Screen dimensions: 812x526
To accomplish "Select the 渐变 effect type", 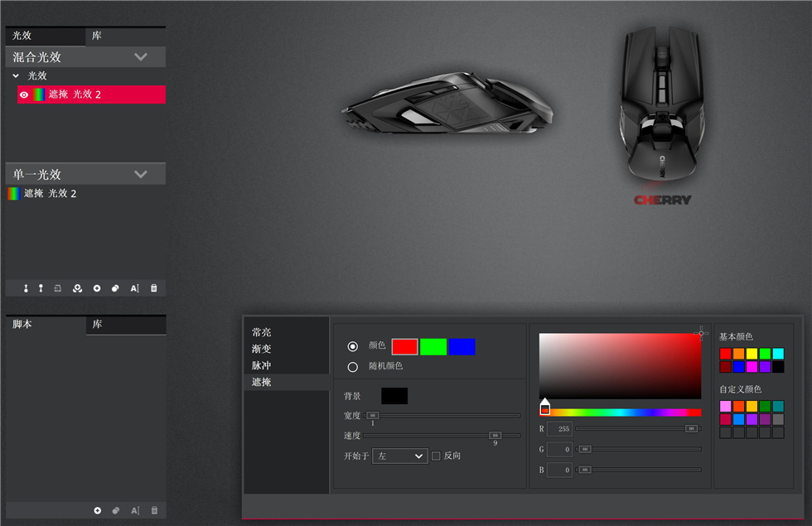I will [x=262, y=349].
